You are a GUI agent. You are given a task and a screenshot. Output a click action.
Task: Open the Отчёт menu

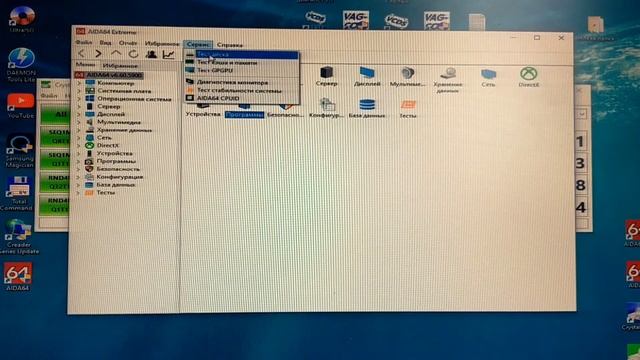click(128, 43)
